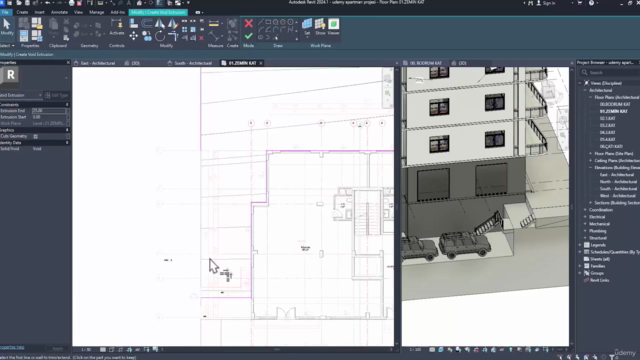Select Revit Links in Project Browser
640x360 pixels.
(x=599, y=280)
